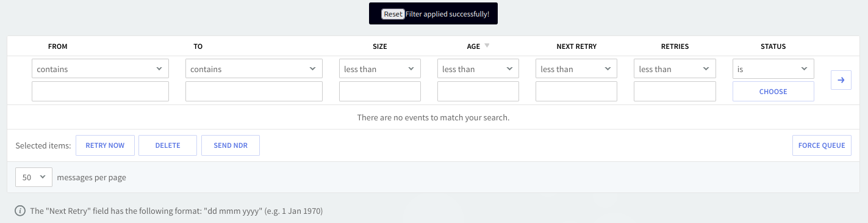Expand the Age comparison dropdown
This screenshot has width=868, height=223.
click(478, 69)
